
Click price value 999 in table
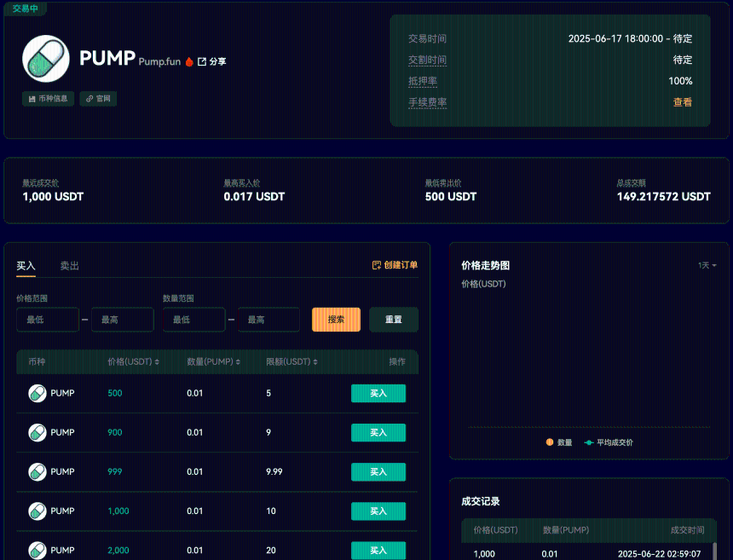115,471
